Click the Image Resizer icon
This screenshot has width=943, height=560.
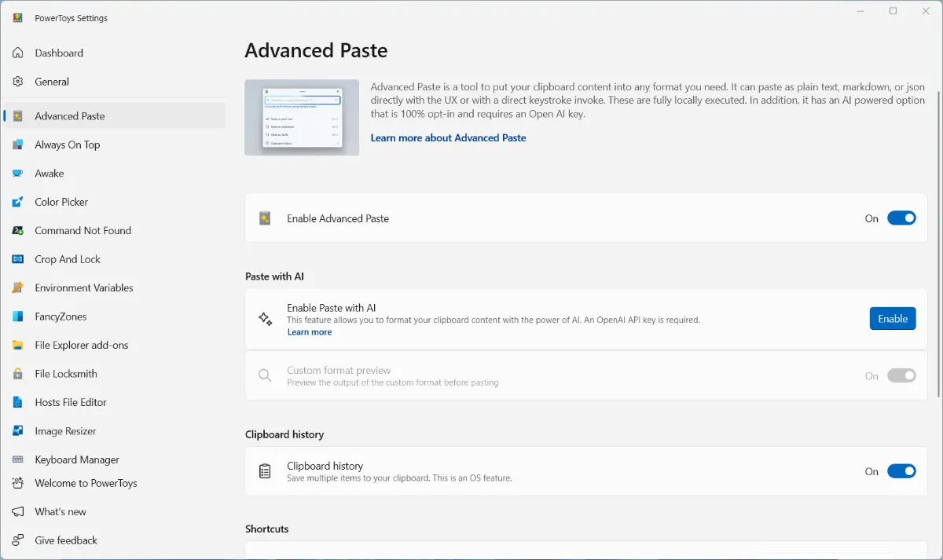click(x=18, y=431)
